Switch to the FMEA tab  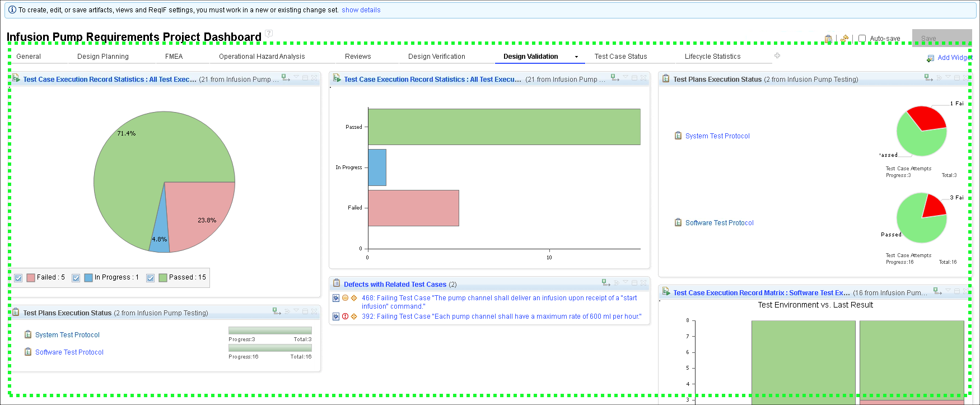pyautogui.click(x=174, y=57)
